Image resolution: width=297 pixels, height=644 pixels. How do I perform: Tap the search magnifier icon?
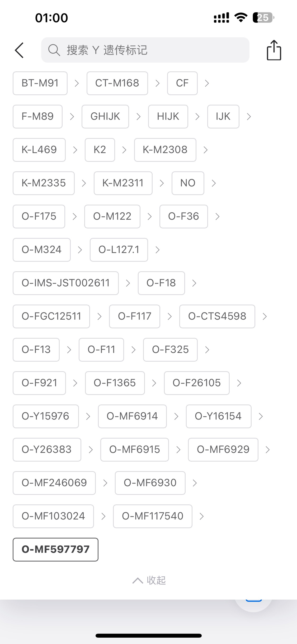pyautogui.click(x=54, y=50)
